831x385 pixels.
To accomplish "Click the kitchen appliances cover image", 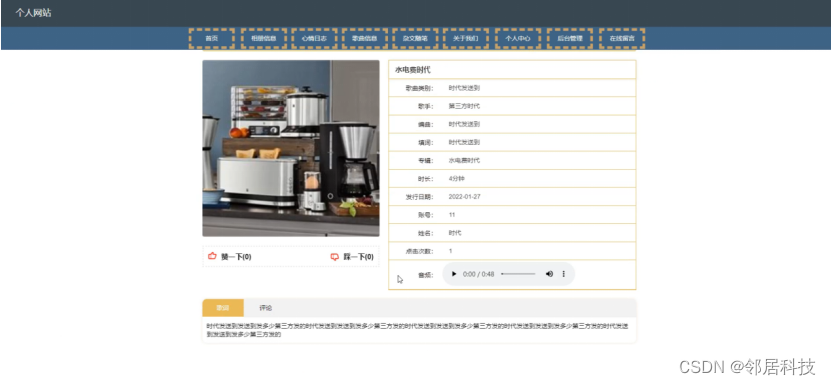I will coord(291,148).
